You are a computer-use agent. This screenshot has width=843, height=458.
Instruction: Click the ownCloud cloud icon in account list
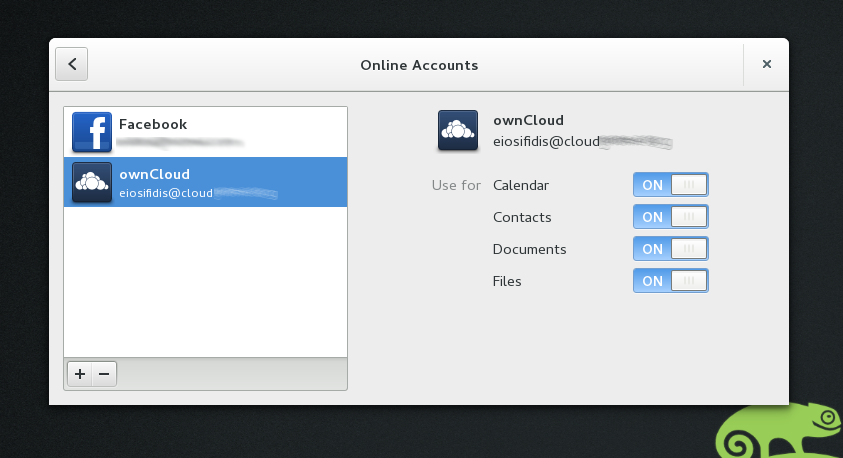pyautogui.click(x=92, y=182)
